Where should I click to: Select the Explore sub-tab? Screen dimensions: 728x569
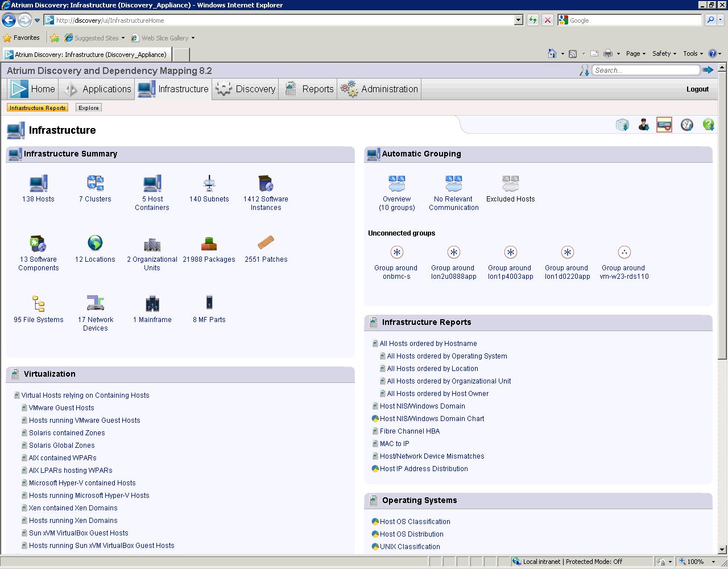click(89, 108)
